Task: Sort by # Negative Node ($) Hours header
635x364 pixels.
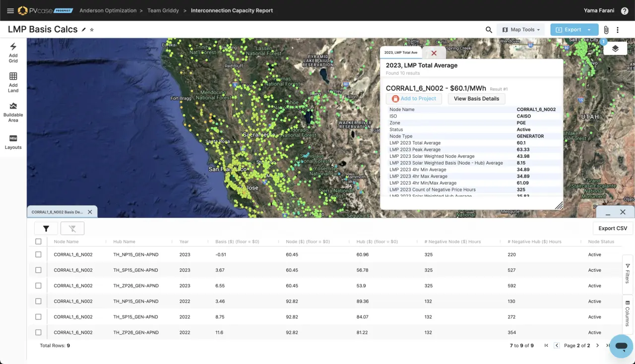Action: [x=452, y=242]
